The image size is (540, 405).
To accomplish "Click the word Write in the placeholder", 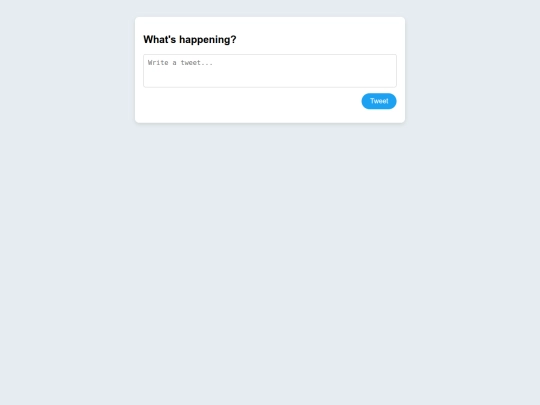I will 158,63.
